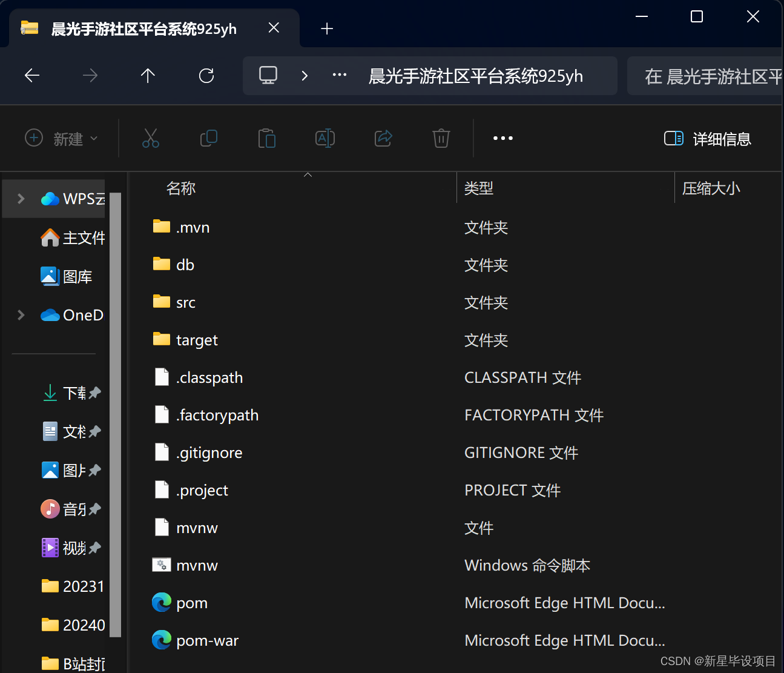The image size is (784, 673).
Task: Select the mvnw Windows 命令脚本 file
Action: tap(185, 565)
